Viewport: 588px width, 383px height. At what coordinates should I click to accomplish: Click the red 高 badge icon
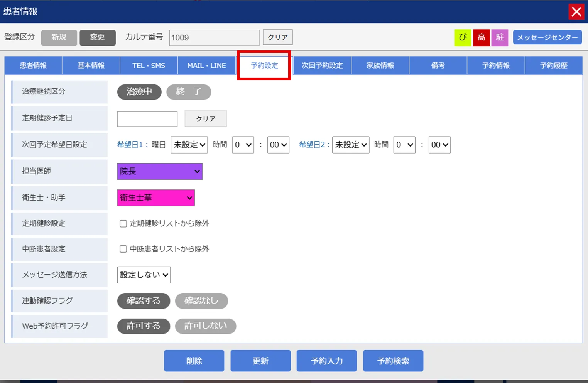click(x=481, y=37)
